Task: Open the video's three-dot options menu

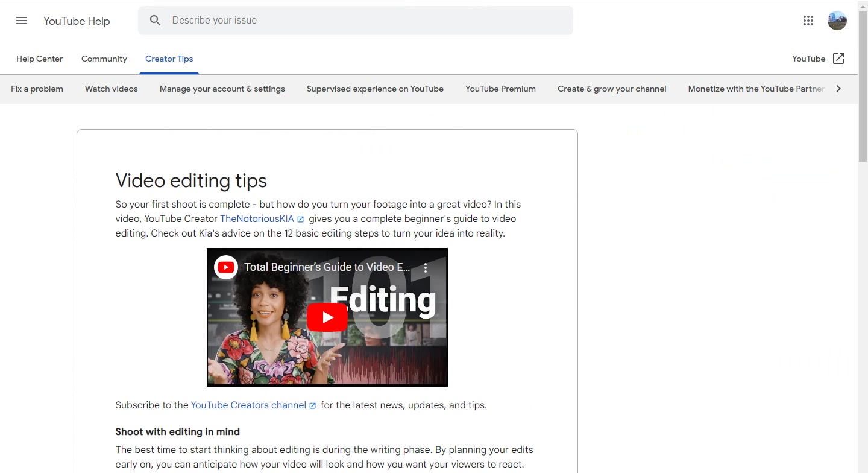Action: coord(425,267)
